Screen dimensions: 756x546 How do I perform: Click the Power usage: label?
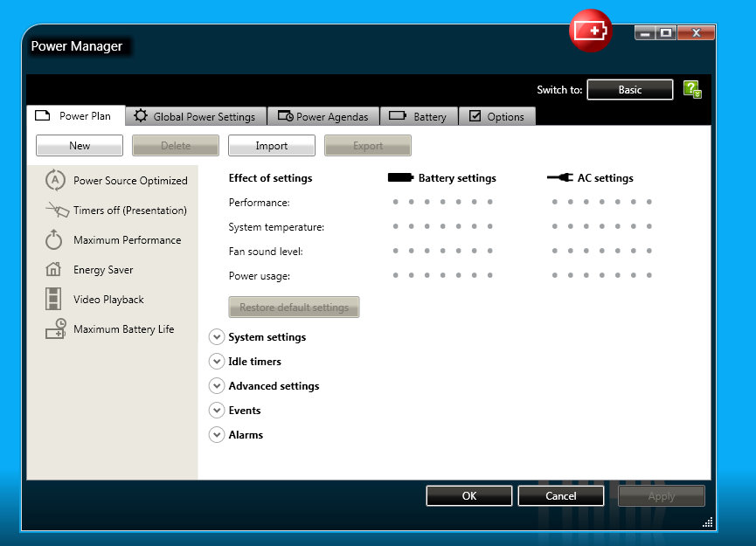pos(260,276)
